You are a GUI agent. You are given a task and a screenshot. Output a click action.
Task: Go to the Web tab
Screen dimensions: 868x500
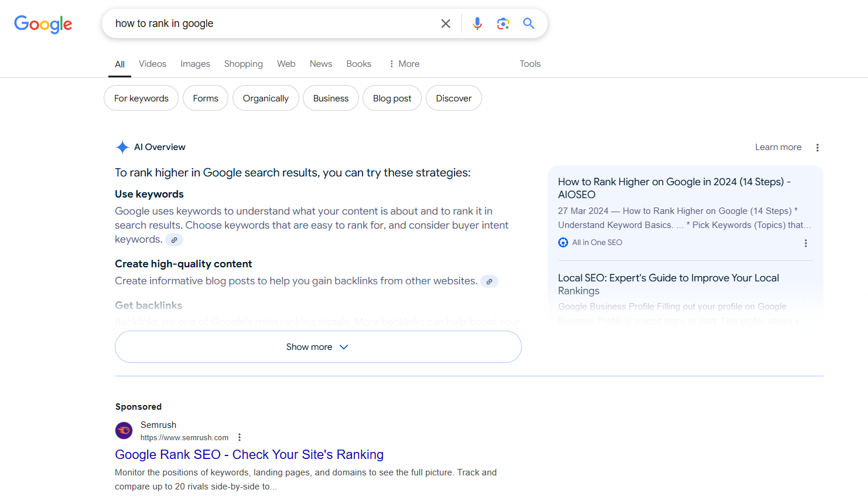click(286, 64)
